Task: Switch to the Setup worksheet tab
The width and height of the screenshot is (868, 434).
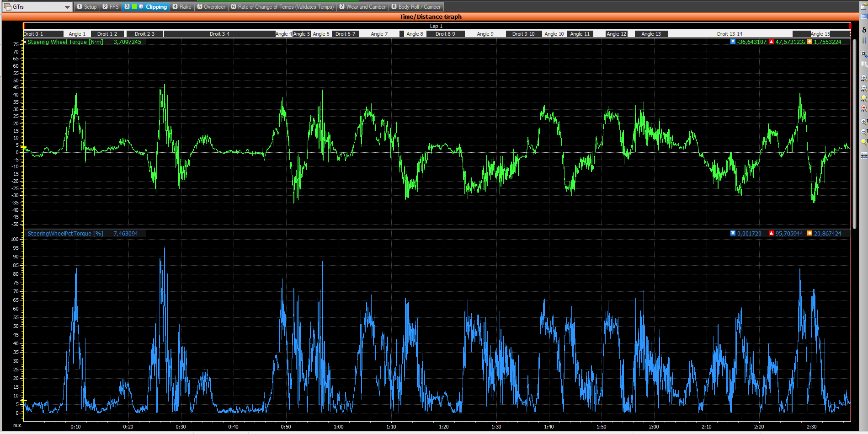Action: point(87,7)
